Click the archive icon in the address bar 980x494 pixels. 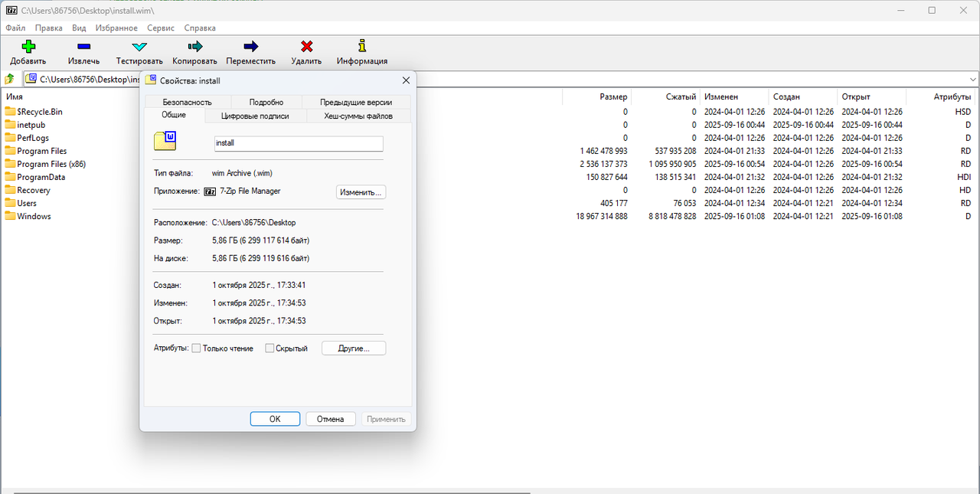(31, 78)
